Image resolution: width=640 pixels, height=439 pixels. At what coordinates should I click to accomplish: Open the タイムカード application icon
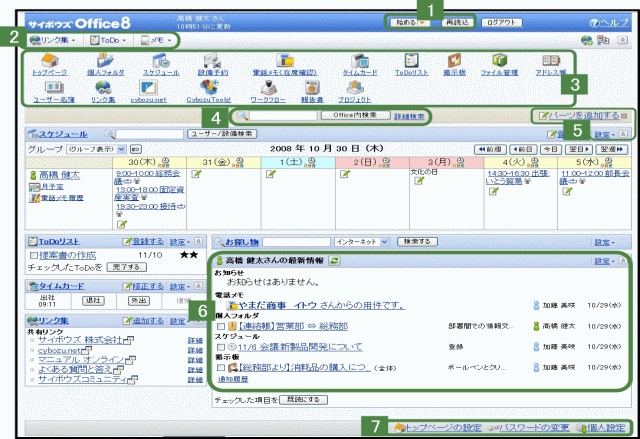(359, 62)
